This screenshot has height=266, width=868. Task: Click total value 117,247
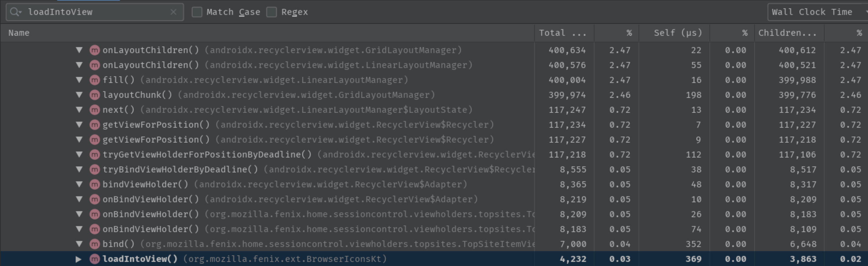click(x=567, y=110)
